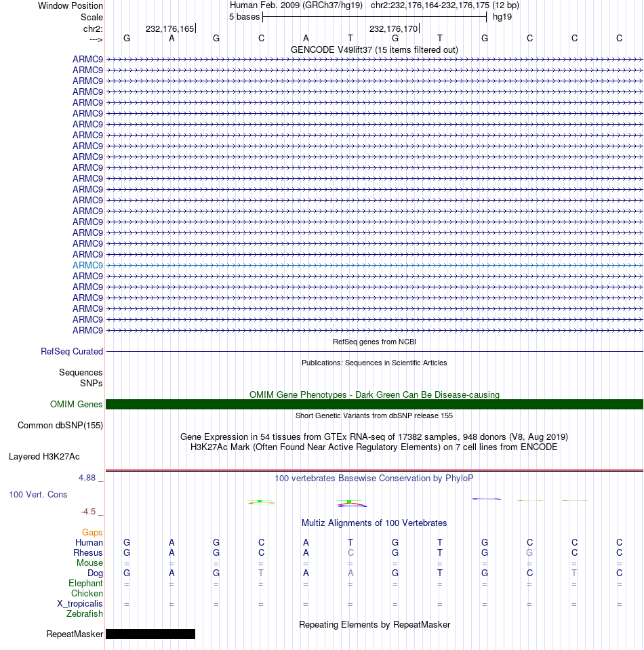Image resolution: width=644 pixels, height=650 pixels.
Task: Open the GENCODE V49lift37 track title
Action: pos(374,49)
